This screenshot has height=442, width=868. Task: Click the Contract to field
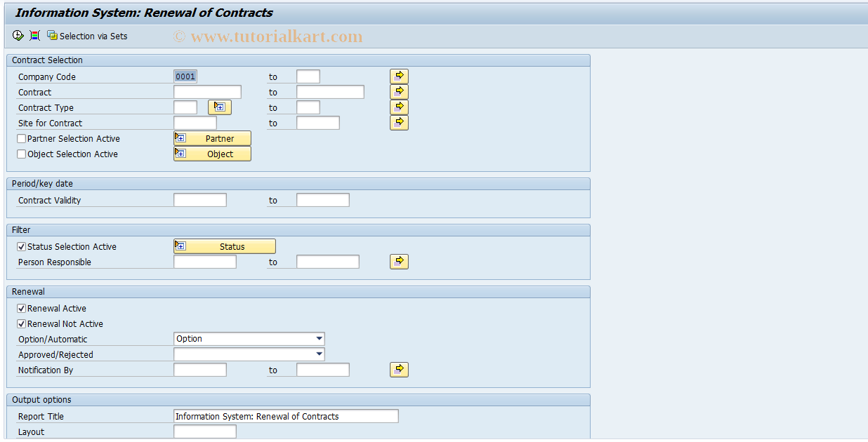pos(330,92)
